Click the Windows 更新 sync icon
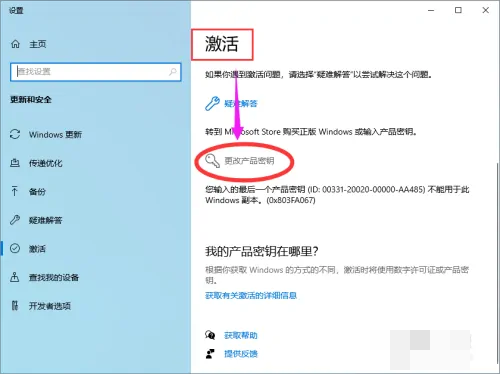Image resolution: width=500 pixels, height=374 pixels. tap(15, 134)
